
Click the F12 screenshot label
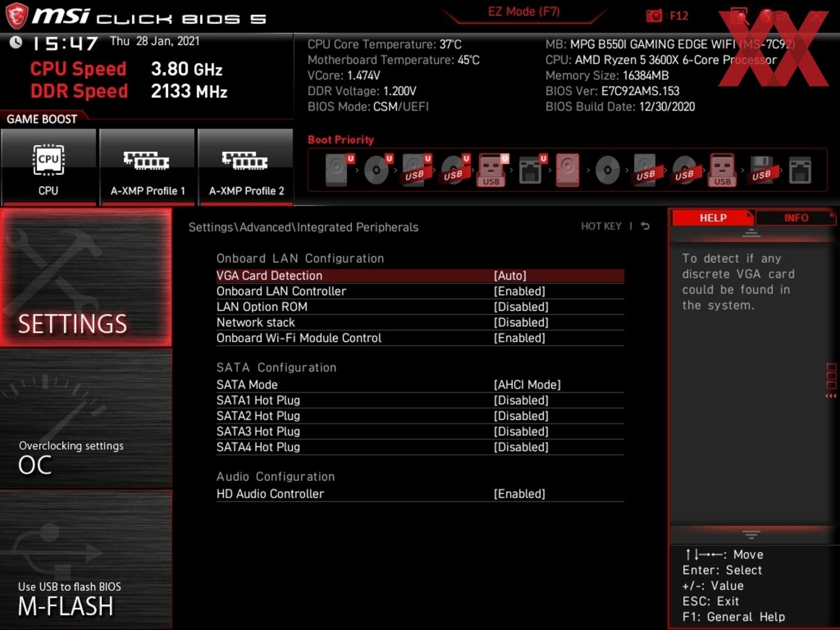tap(679, 16)
